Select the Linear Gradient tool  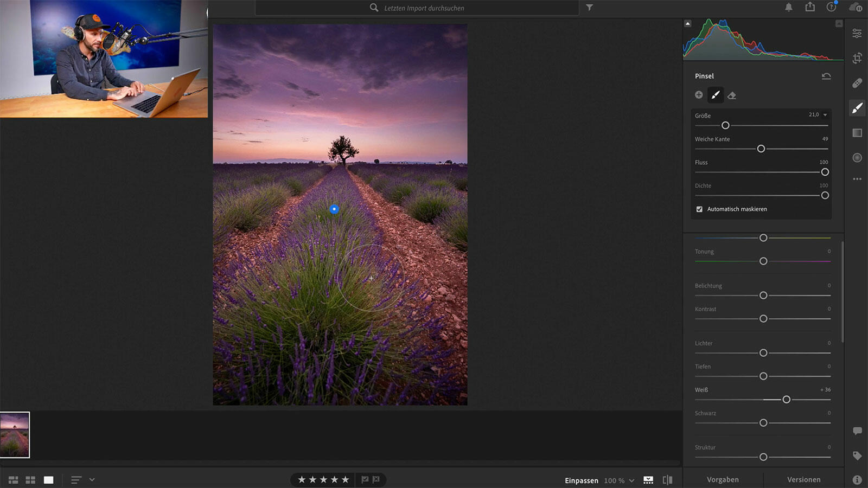pos(857,133)
